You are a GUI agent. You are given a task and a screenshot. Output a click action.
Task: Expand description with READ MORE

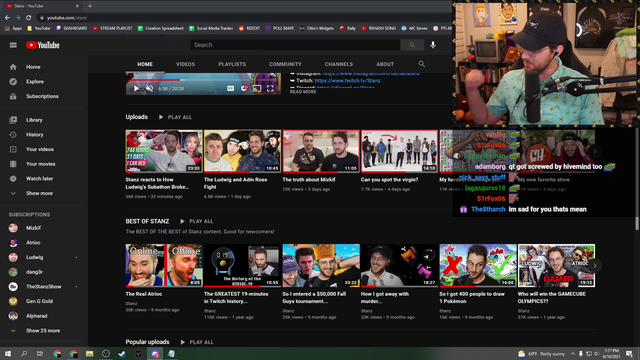tap(303, 92)
